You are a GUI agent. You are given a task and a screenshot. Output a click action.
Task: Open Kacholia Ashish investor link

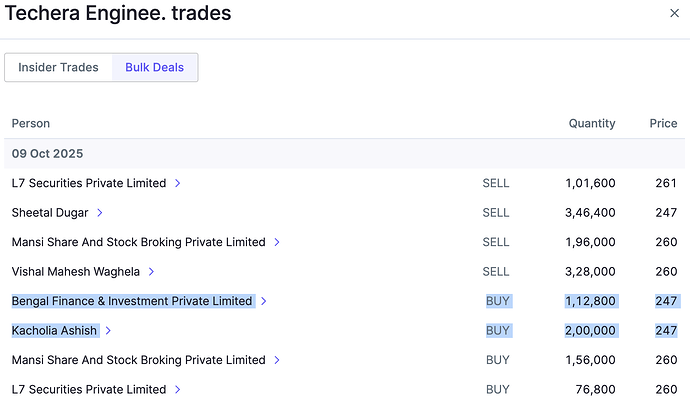click(54, 331)
